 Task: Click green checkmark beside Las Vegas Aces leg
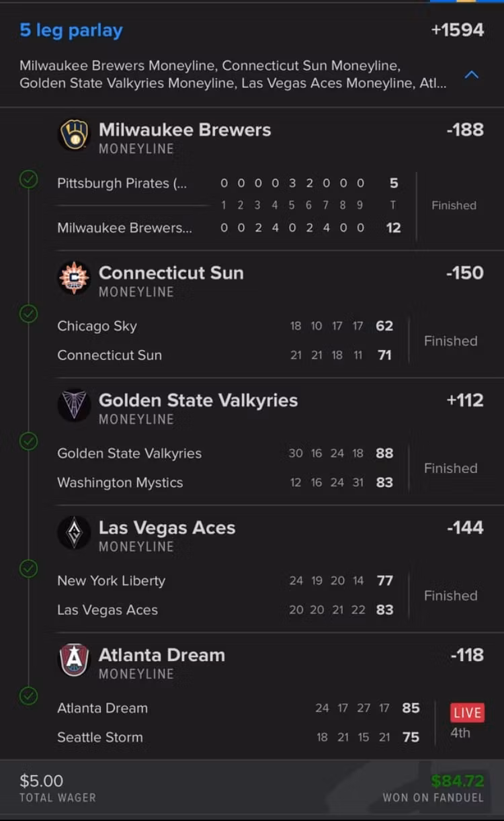coord(28,568)
